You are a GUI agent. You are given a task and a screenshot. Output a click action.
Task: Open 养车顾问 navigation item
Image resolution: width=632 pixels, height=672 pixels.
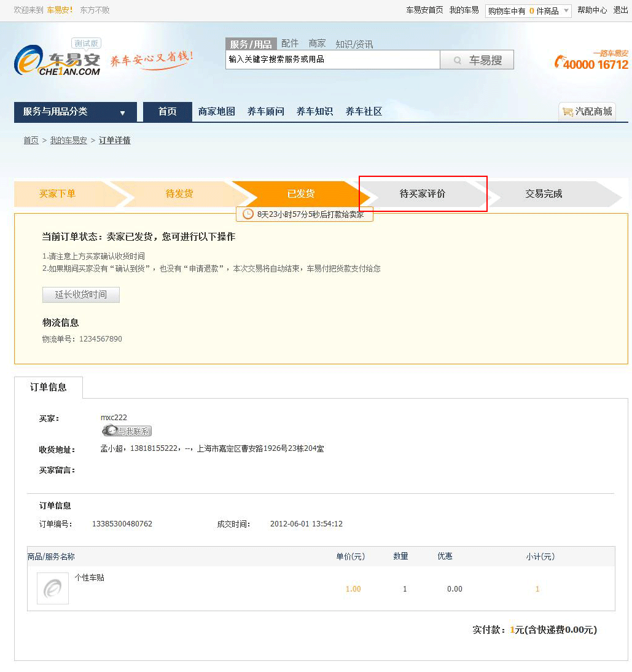tap(266, 112)
